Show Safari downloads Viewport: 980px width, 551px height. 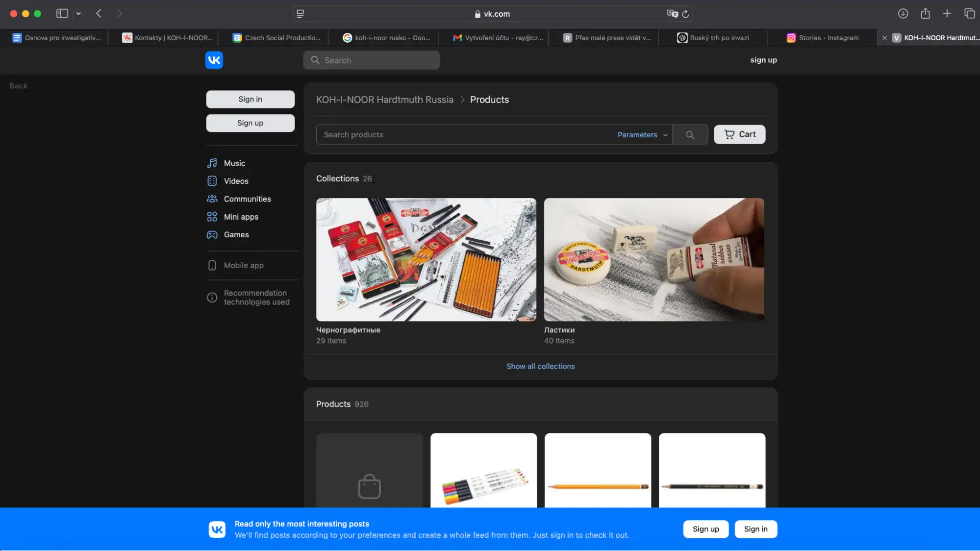(x=903, y=14)
